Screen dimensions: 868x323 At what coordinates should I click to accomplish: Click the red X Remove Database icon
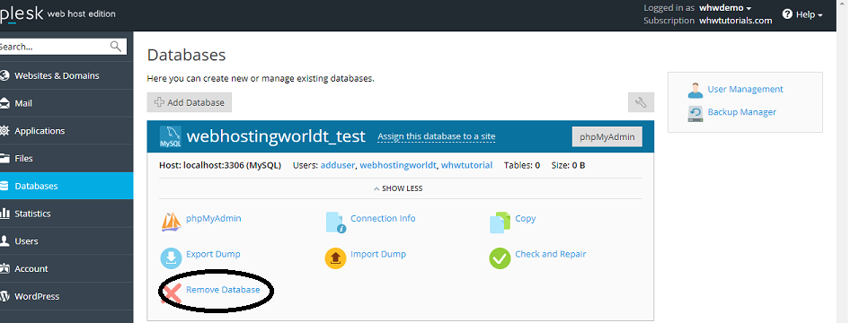(173, 292)
